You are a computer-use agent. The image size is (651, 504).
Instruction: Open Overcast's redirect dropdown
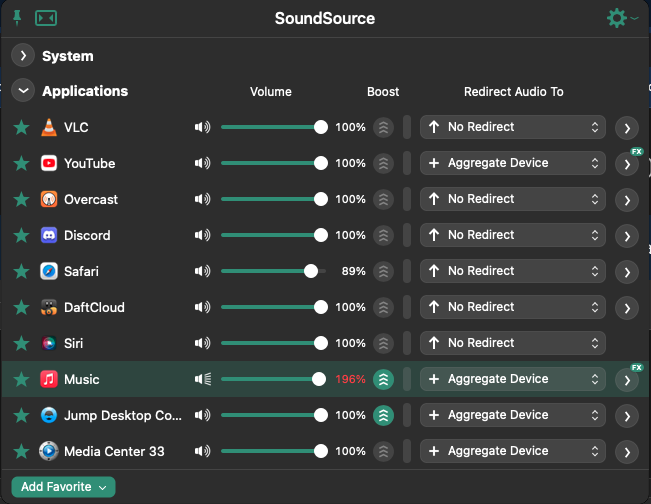513,199
